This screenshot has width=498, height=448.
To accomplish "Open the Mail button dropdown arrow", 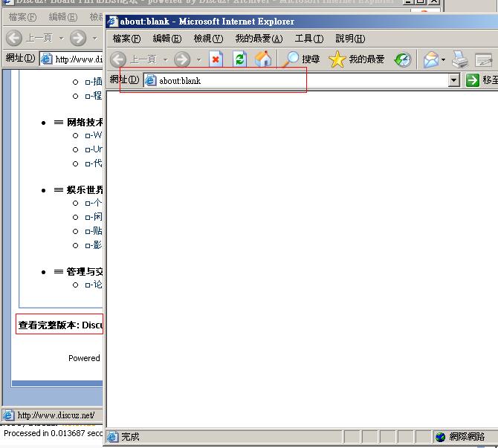I will (x=444, y=59).
